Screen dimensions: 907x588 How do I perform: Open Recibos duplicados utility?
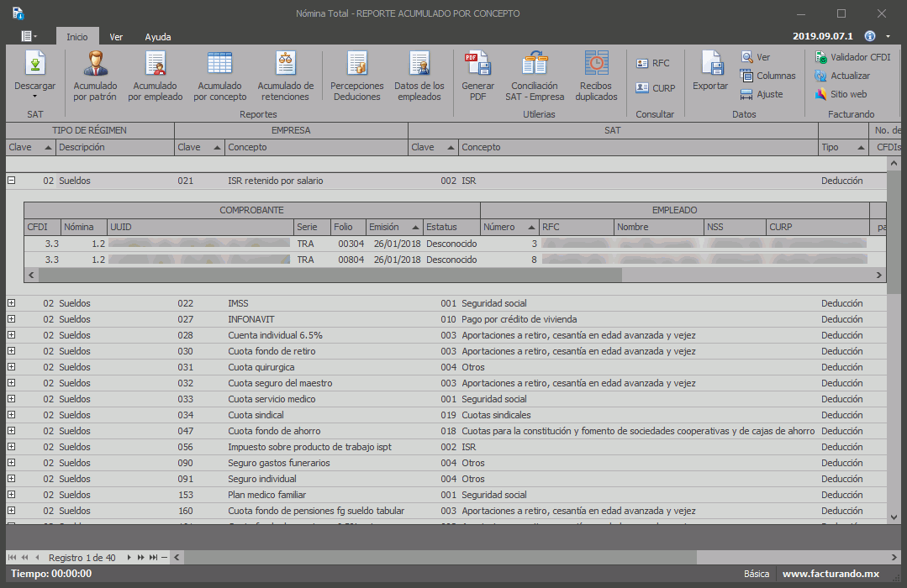coord(596,64)
